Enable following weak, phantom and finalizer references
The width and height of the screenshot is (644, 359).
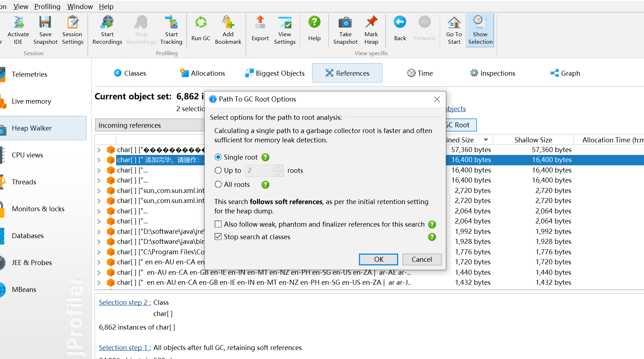tap(218, 224)
